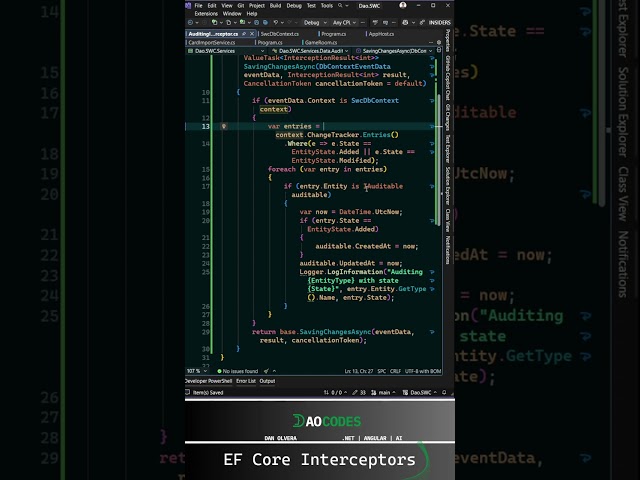Viewport: 640px width, 480px height.
Task: Open the tab well settings gear
Action: [439, 42]
